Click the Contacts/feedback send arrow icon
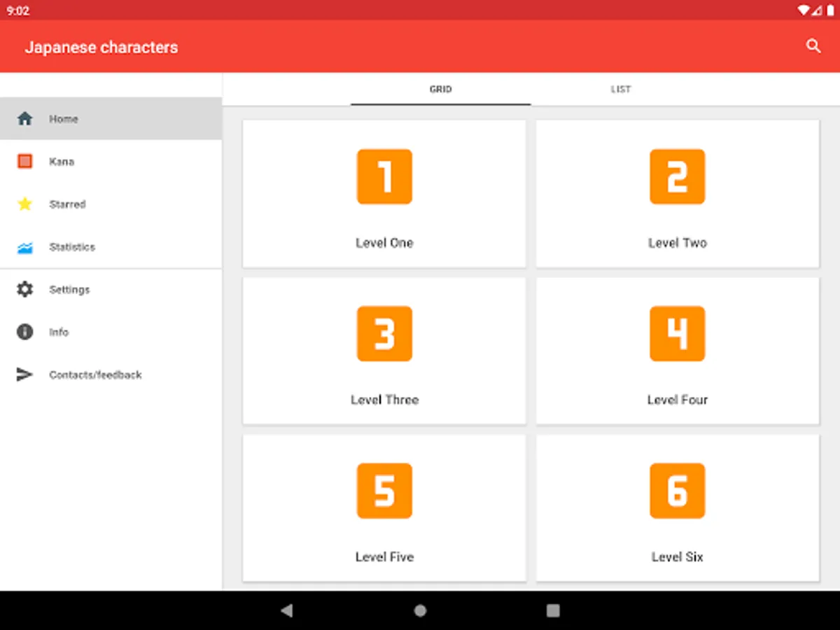840x630 pixels. [24, 374]
